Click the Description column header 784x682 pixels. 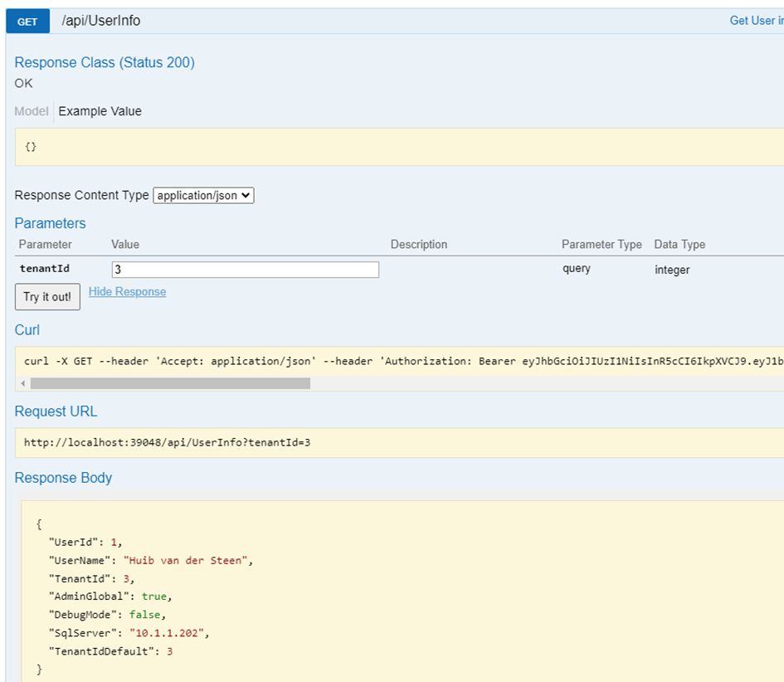point(419,245)
